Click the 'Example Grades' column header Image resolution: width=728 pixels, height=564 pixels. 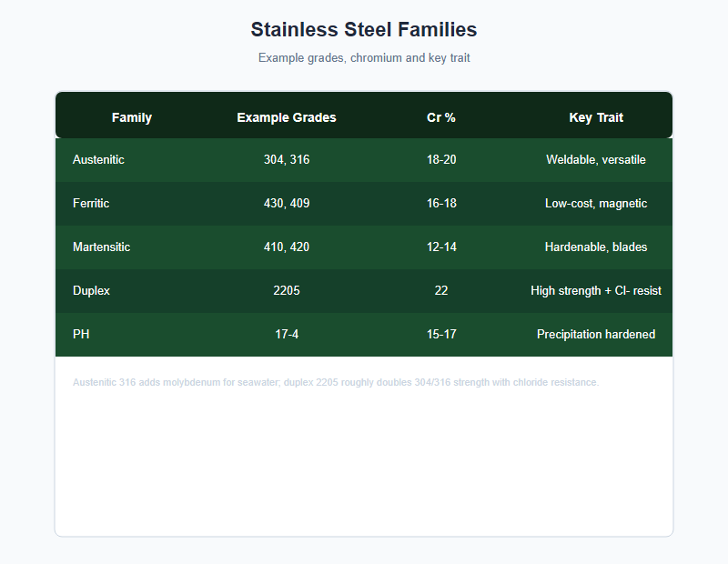pos(287,117)
